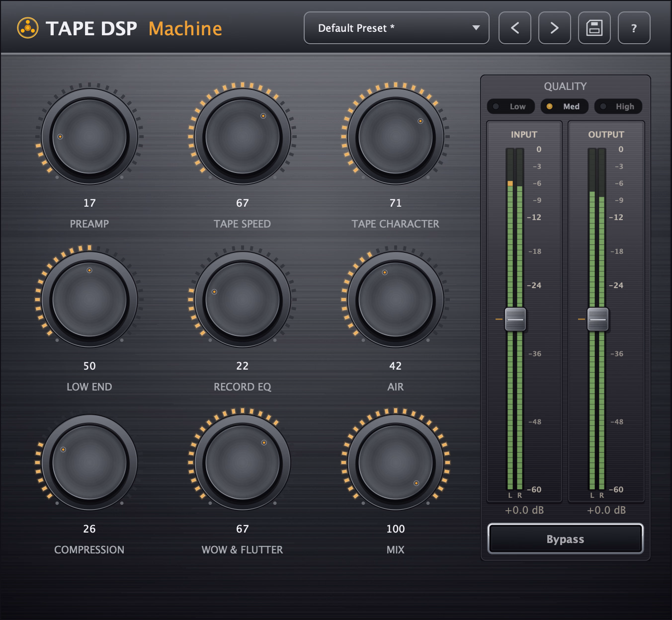Click the input gain +0.0 dB readout
672x620 pixels.
[524, 510]
